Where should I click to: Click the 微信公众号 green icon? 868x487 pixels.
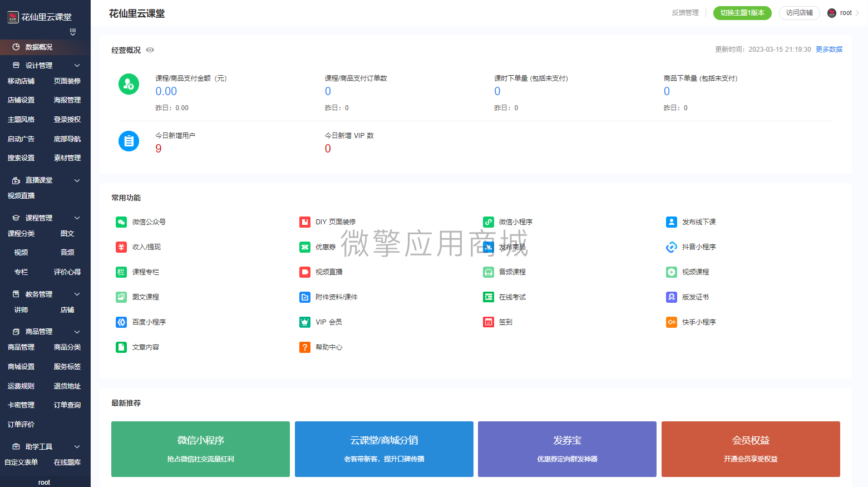121,222
